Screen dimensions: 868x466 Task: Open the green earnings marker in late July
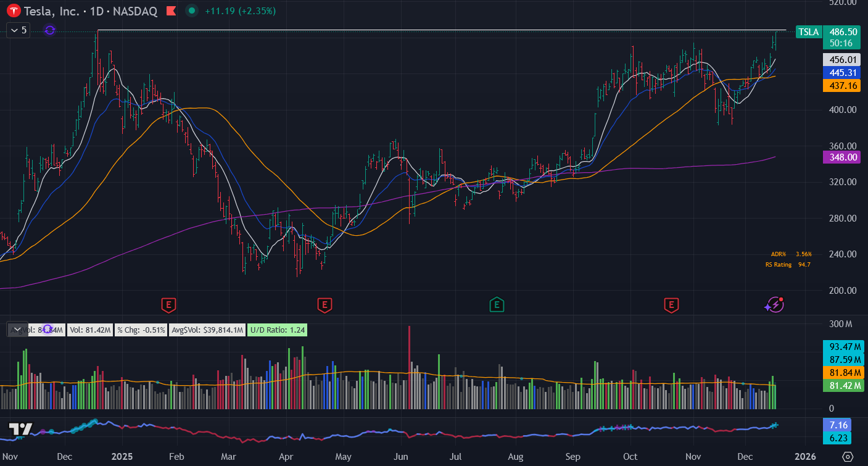pyautogui.click(x=496, y=304)
